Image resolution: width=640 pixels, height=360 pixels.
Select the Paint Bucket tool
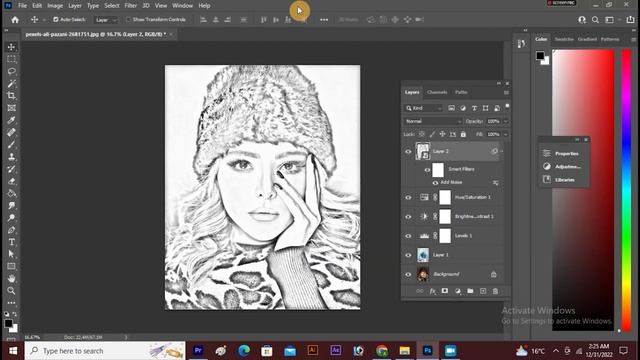click(x=11, y=193)
